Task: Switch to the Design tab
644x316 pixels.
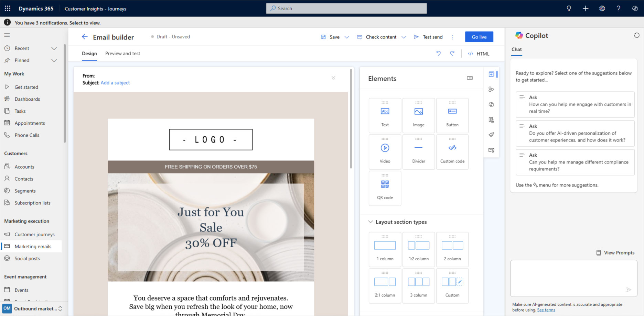Action: [x=89, y=54]
